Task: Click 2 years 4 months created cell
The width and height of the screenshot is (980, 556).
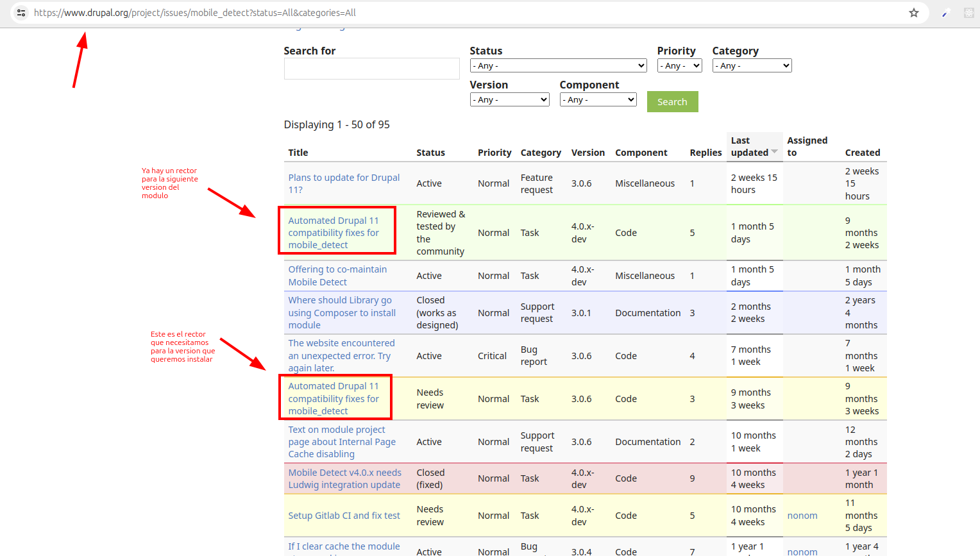Action: click(861, 313)
